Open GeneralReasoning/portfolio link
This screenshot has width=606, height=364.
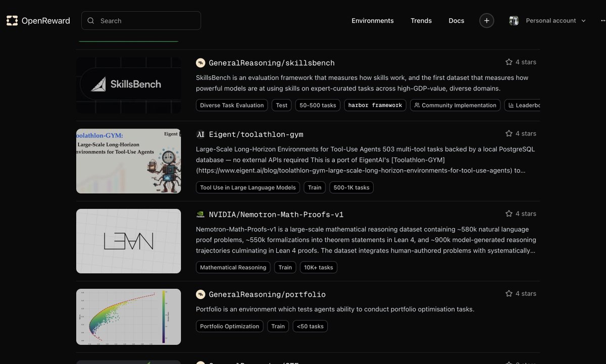tap(267, 294)
